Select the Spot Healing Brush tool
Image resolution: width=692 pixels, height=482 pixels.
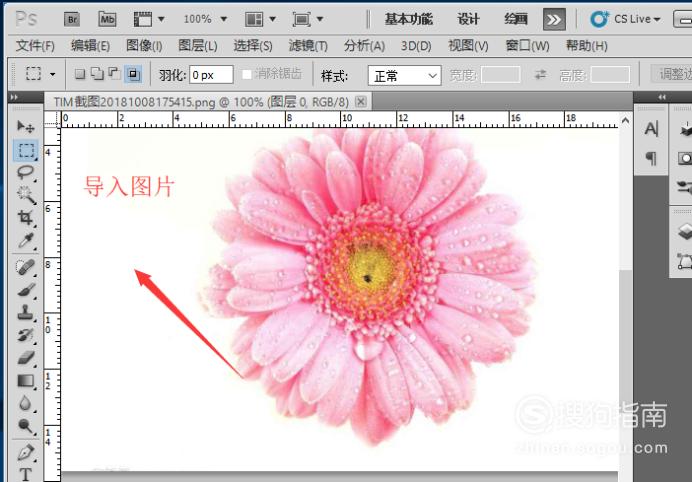[x=26, y=267]
